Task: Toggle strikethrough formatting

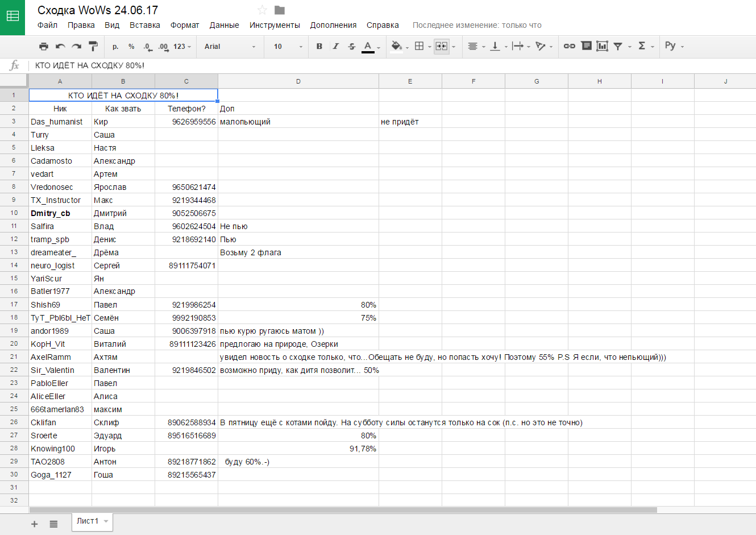Action: (x=352, y=47)
